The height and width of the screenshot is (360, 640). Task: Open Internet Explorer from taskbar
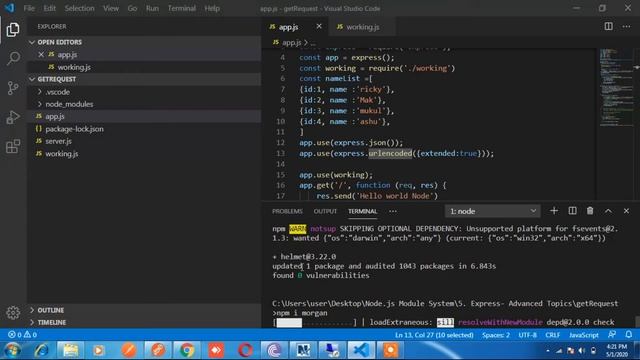point(42,350)
